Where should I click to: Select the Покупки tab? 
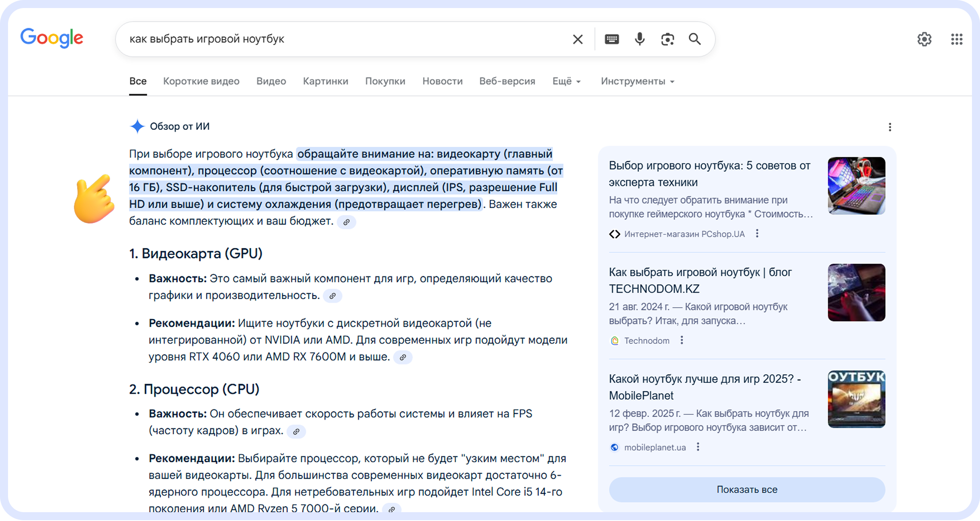pyautogui.click(x=385, y=81)
